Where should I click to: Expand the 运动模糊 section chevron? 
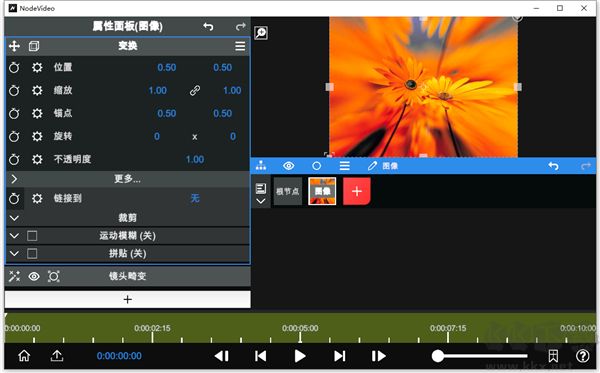(14, 236)
